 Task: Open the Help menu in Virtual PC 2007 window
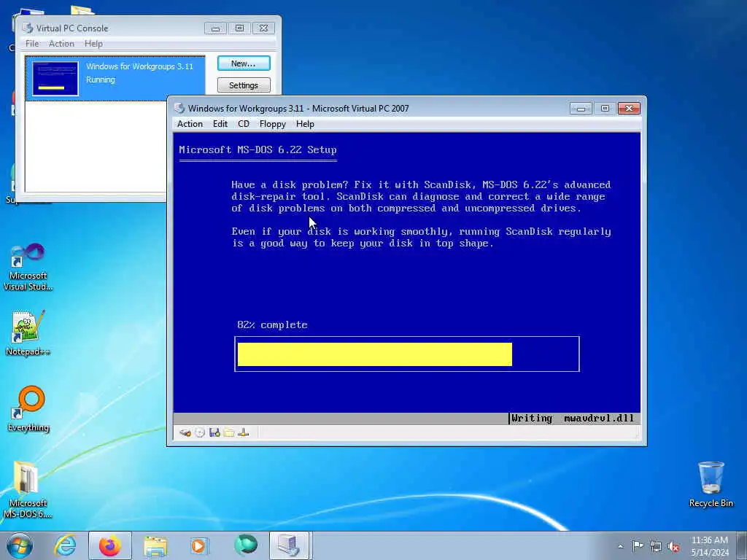tap(305, 124)
